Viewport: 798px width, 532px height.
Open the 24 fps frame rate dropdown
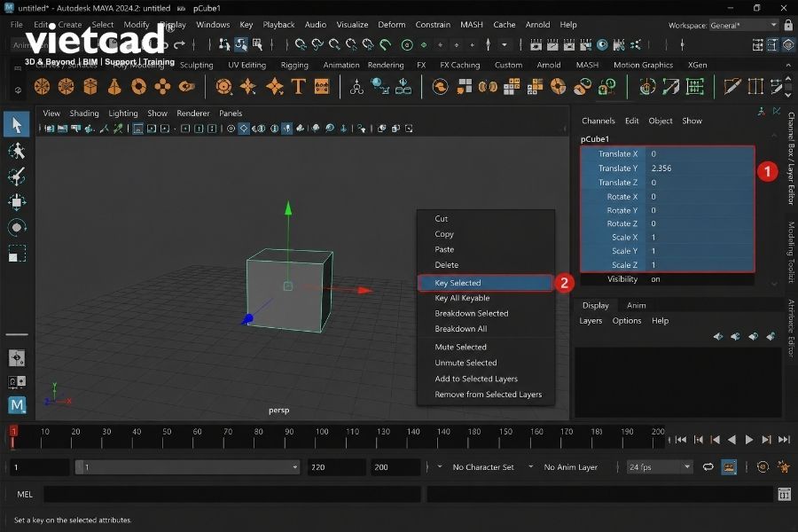(660, 467)
